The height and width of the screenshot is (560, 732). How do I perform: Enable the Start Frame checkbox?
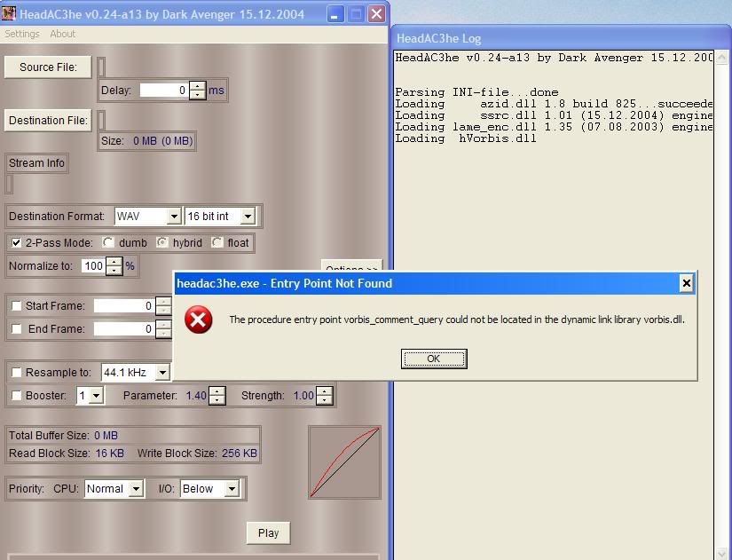pyautogui.click(x=16, y=306)
